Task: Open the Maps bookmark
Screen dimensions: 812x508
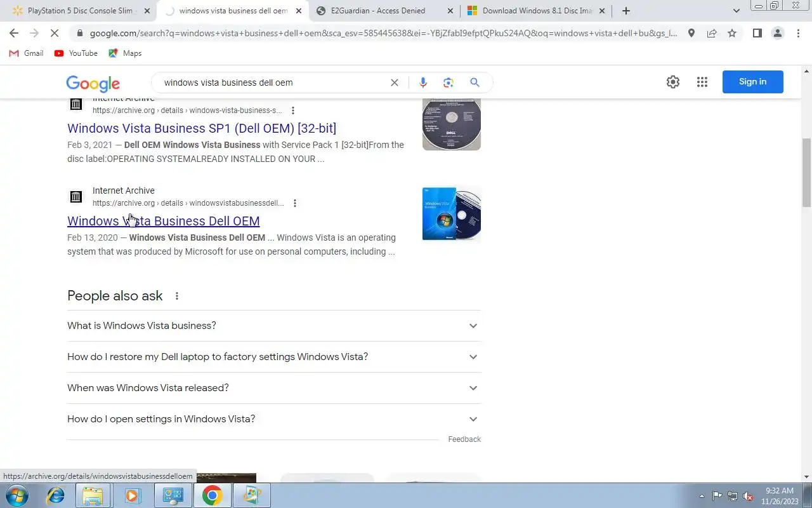Action: click(125, 53)
